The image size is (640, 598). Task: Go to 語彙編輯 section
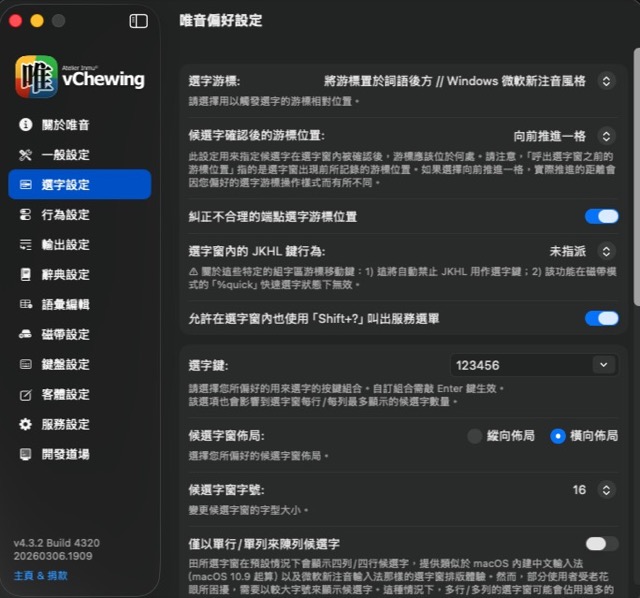coord(80,305)
